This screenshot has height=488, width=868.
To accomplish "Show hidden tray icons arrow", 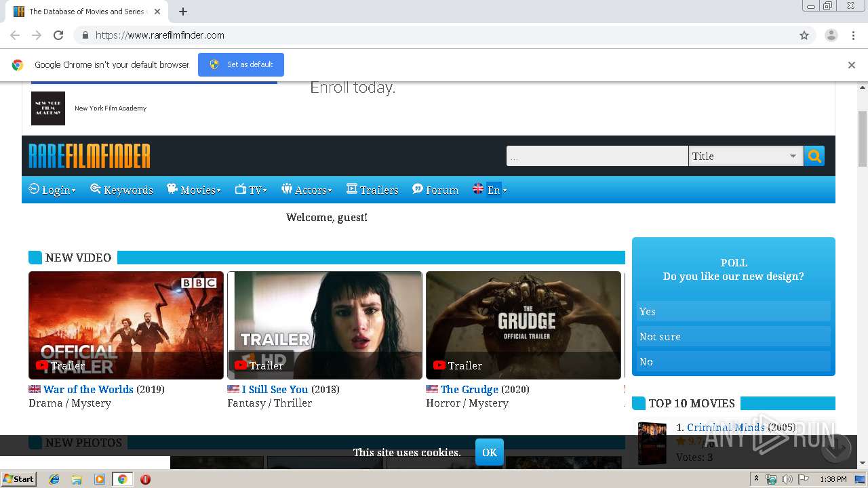I will click(x=757, y=479).
